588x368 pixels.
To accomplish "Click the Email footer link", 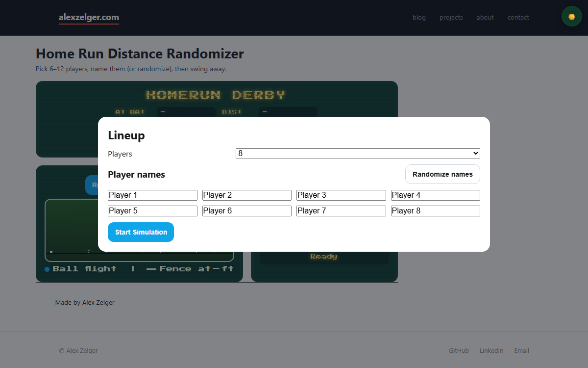I will [x=521, y=350].
